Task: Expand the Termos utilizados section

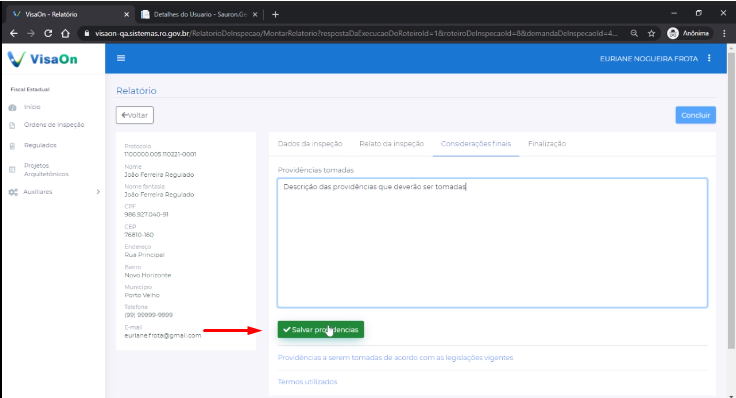Action: [x=307, y=382]
